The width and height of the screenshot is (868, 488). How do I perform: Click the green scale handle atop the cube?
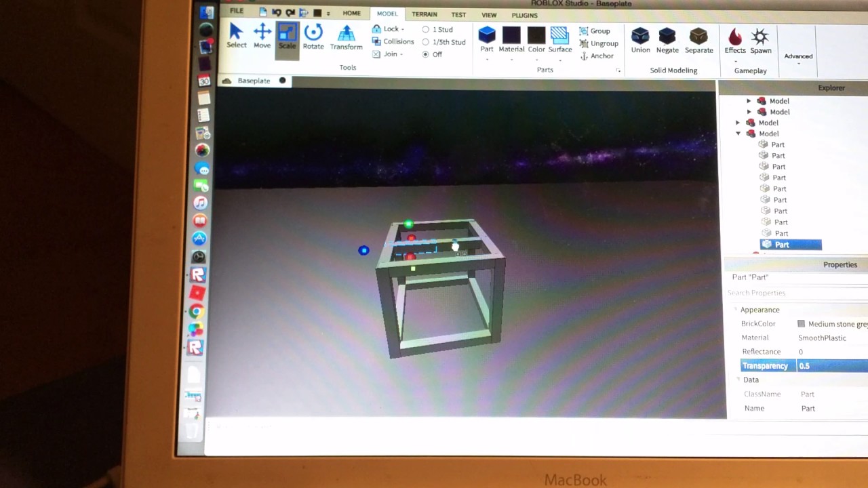(408, 224)
